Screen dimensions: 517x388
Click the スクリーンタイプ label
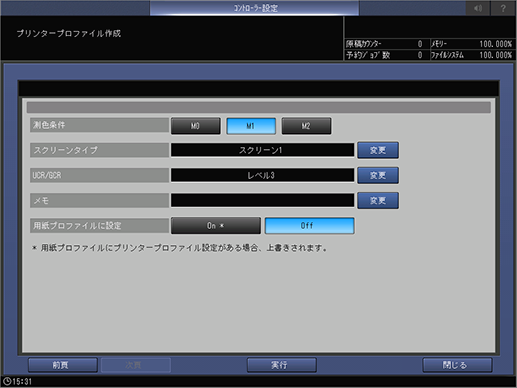tap(99, 150)
